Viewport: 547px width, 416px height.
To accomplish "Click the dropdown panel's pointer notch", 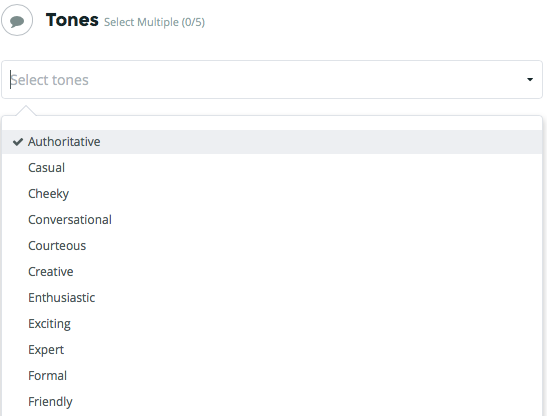I will [x=26, y=110].
